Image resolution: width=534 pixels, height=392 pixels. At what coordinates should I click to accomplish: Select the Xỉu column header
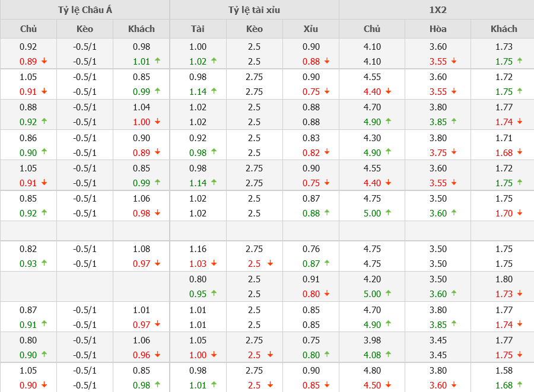click(x=310, y=28)
